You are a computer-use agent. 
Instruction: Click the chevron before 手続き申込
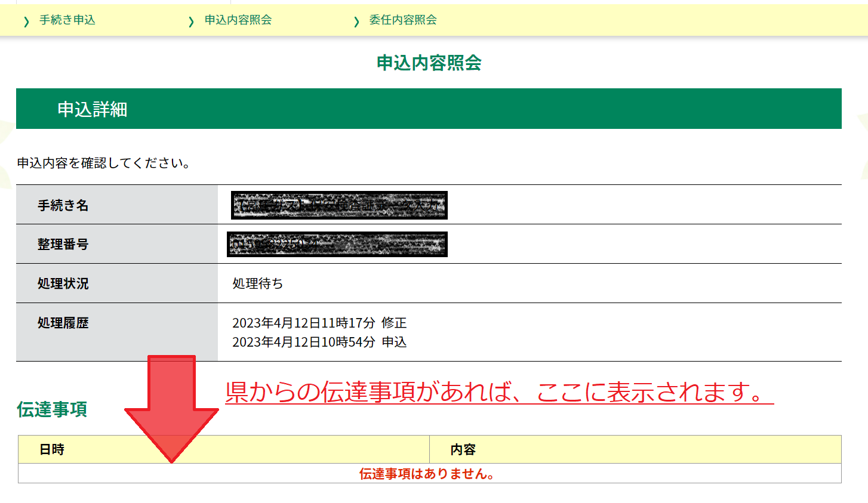click(x=26, y=22)
